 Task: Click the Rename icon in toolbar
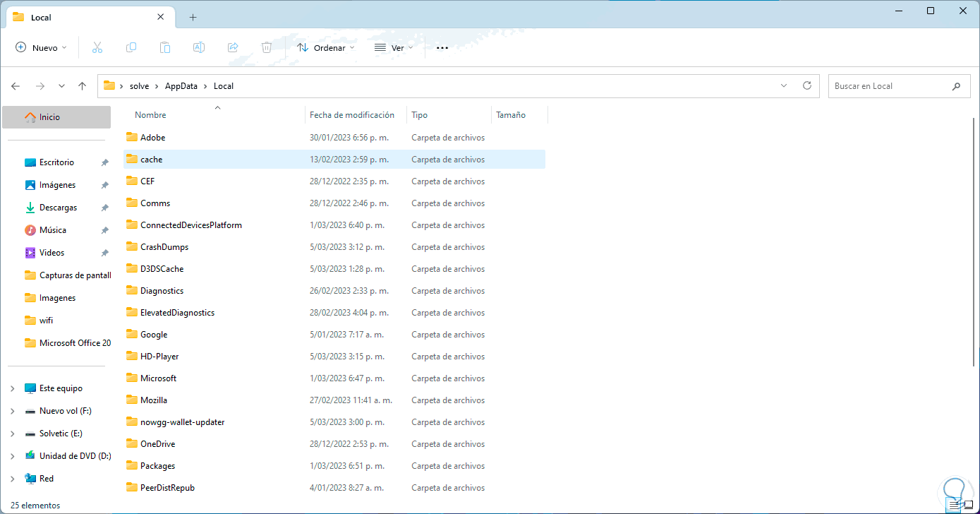coord(199,48)
